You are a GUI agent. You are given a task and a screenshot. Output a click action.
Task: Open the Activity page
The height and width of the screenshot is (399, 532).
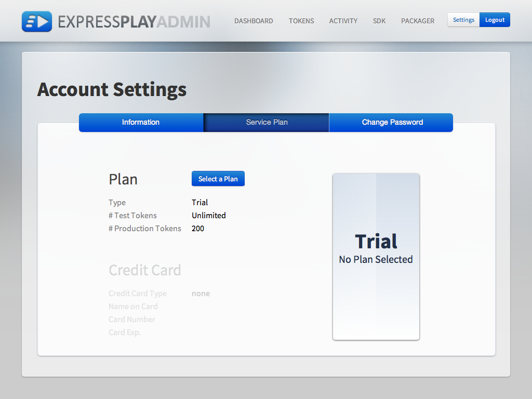coord(343,21)
